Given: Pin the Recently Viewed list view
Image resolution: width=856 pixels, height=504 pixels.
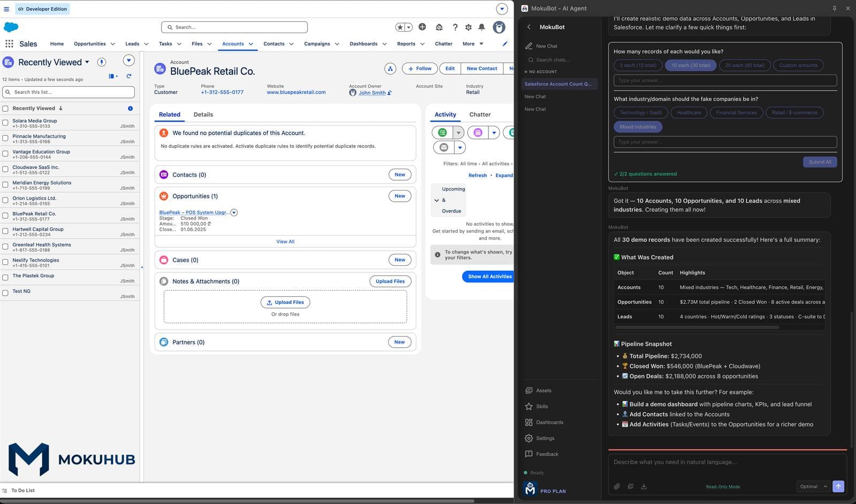Looking at the screenshot, I should pyautogui.click(x=102, y=62).
